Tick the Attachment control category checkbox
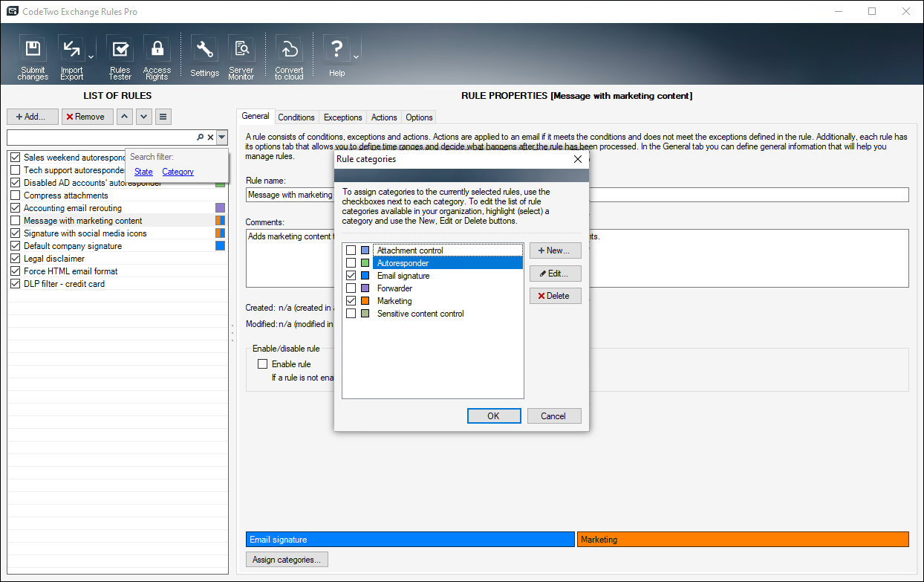 click(x=351, y=250)
